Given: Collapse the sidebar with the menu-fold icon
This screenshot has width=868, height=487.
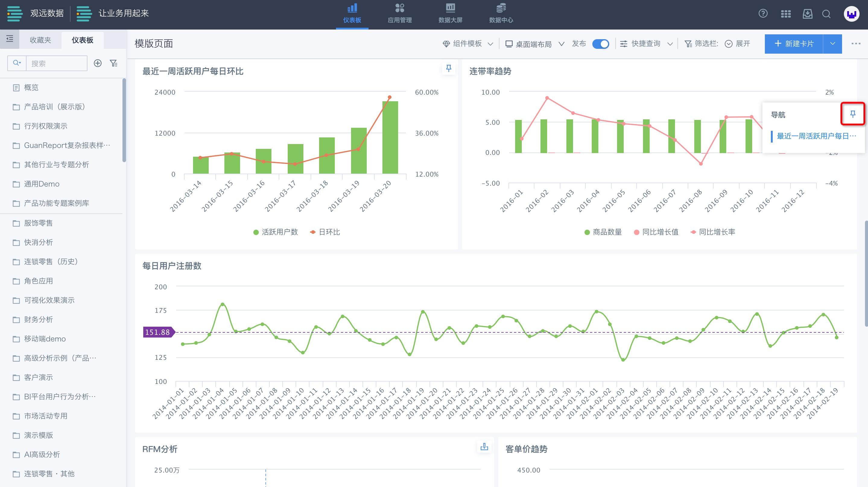Looking at the screenshot, I should (10, 39).
